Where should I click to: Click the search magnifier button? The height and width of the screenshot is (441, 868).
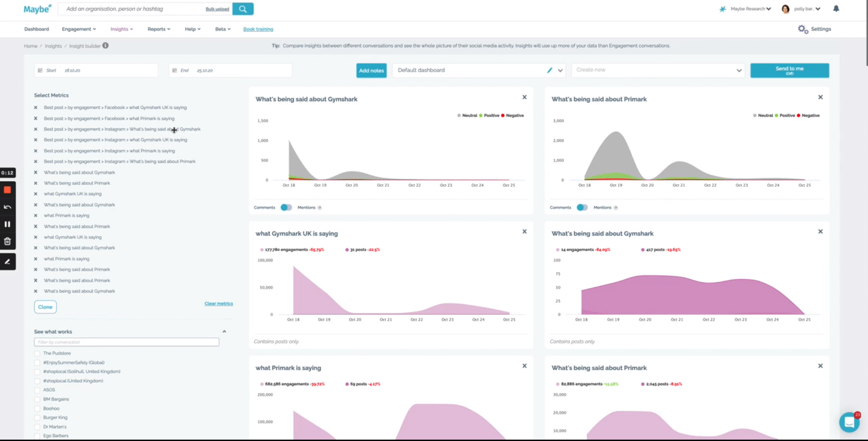(243, 9)
